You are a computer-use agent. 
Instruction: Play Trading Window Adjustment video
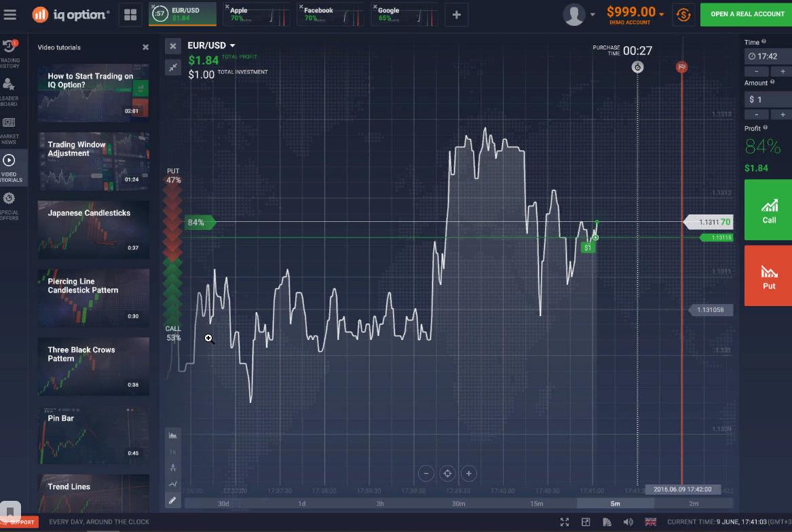coord(94,161)
